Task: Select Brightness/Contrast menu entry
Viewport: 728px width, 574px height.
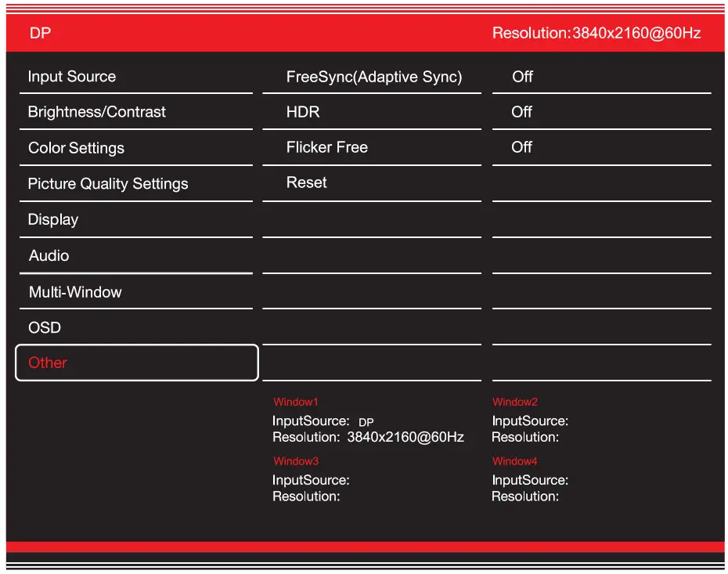Action: point(136,112)
